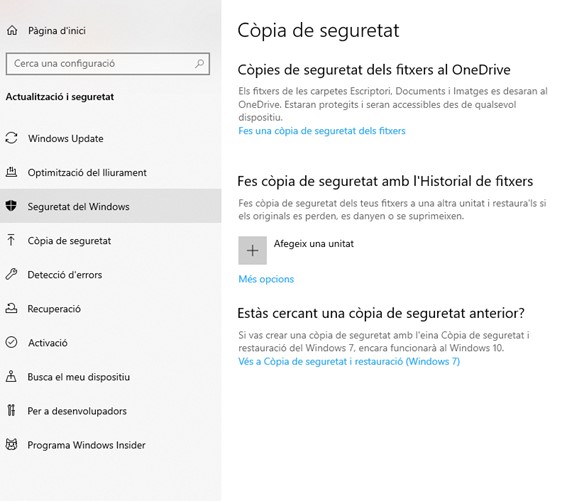The image size is (567, 501).
Task: Click the Windows Update refresh arrows icon
Action: pyautogui.click(x=11, y=138)
